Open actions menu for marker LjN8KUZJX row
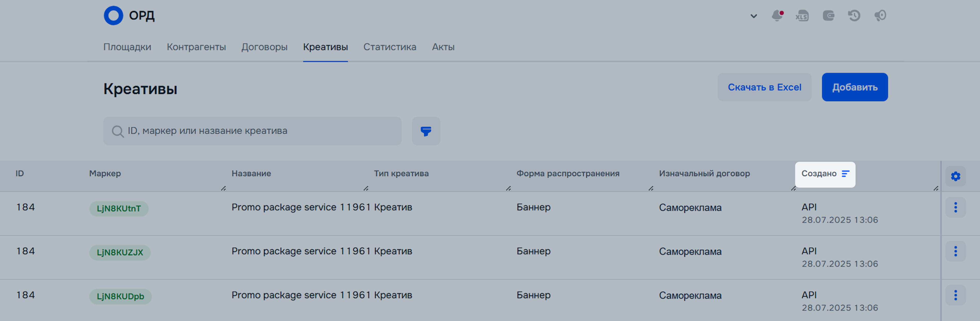This screenshot has height=321, width=980. coord(955,251)
